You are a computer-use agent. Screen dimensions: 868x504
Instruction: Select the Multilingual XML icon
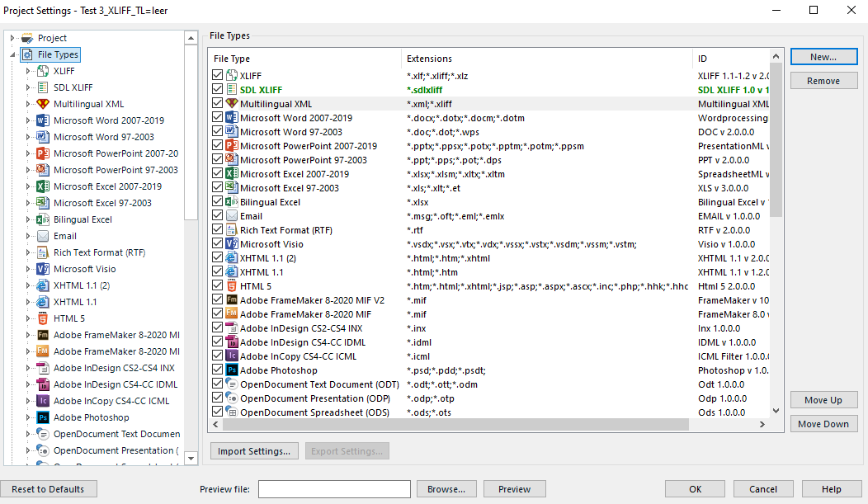[43, 103]
